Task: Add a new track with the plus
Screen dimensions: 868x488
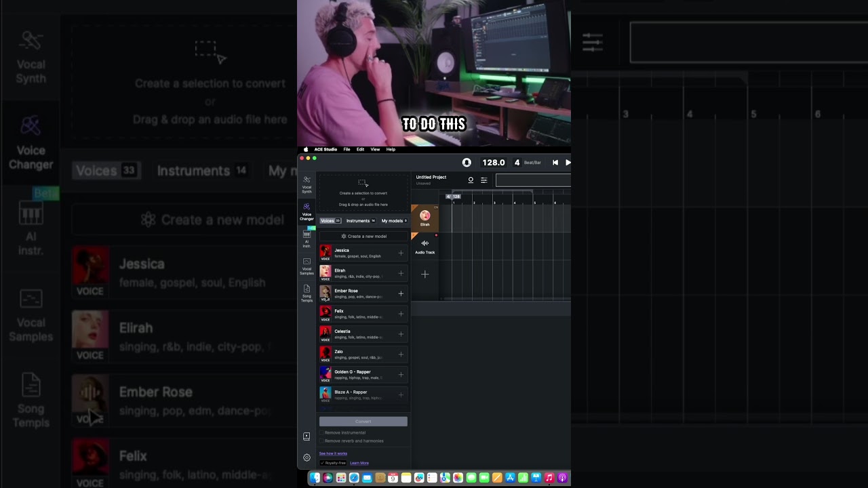Action: click(425, 274)
